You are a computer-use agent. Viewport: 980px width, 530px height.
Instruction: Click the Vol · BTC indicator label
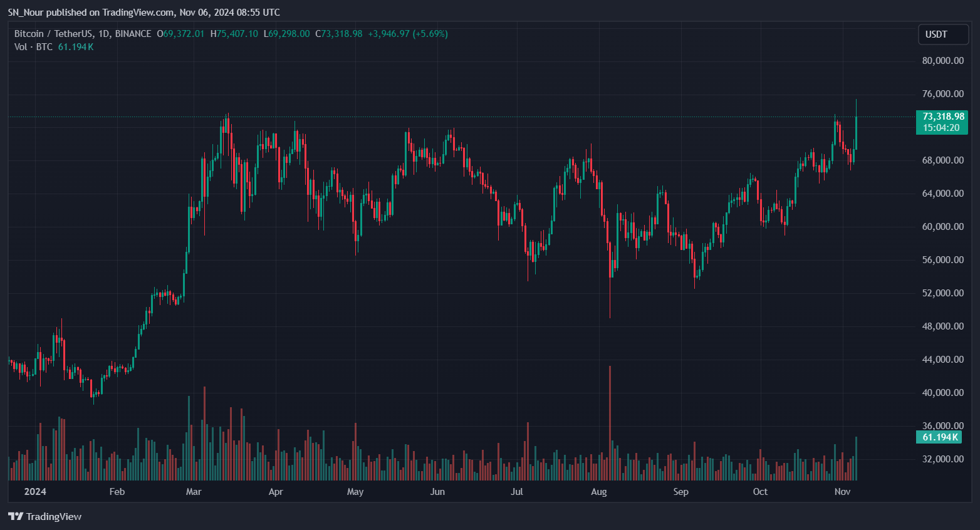coord(33,47)
